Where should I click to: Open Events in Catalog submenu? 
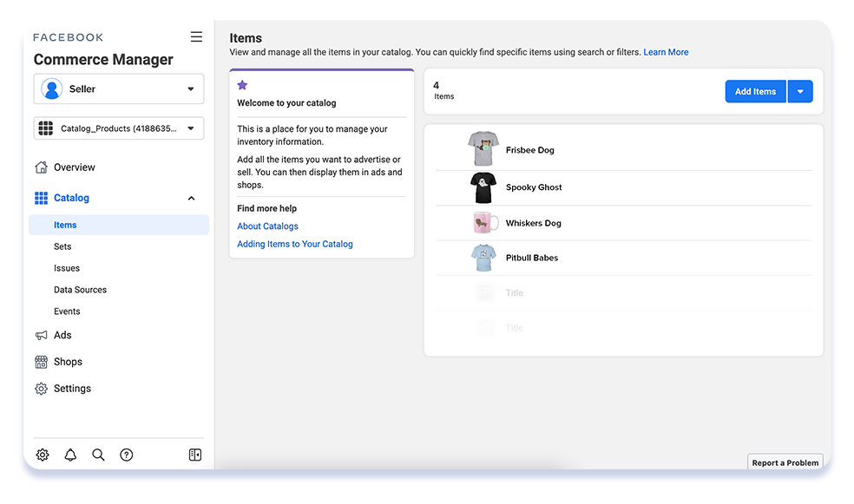click(67, 311)
